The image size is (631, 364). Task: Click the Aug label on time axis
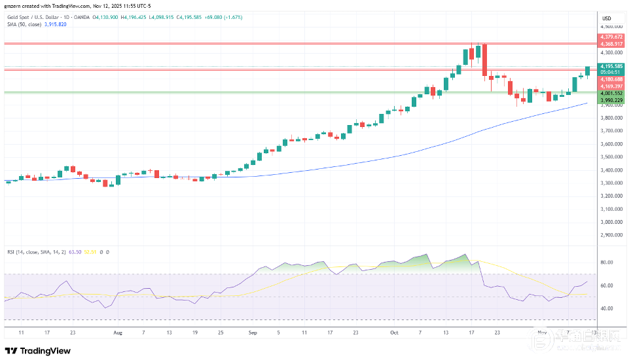pos(118,332)
